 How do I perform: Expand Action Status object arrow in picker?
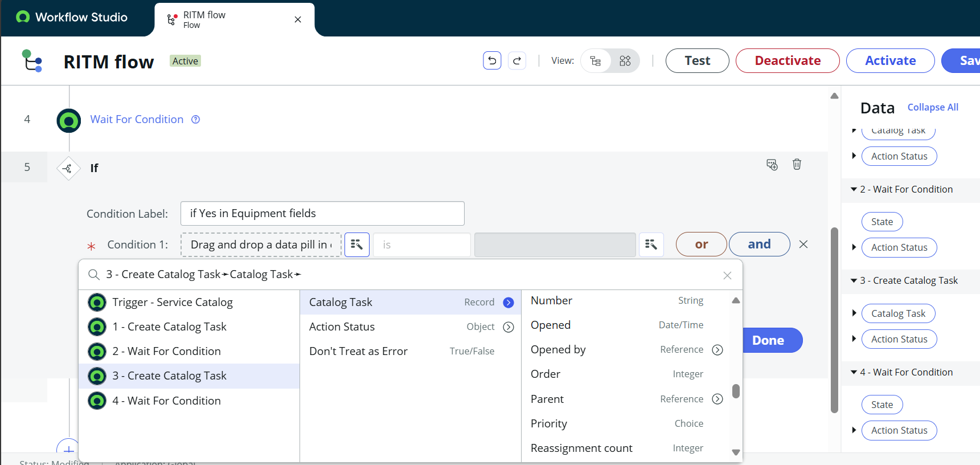[509, 327]
